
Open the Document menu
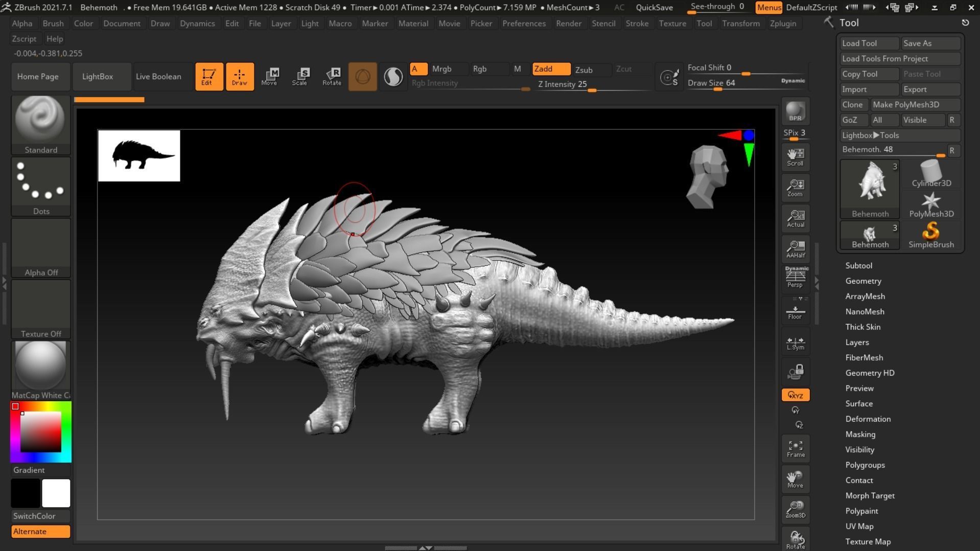point(122,24)
